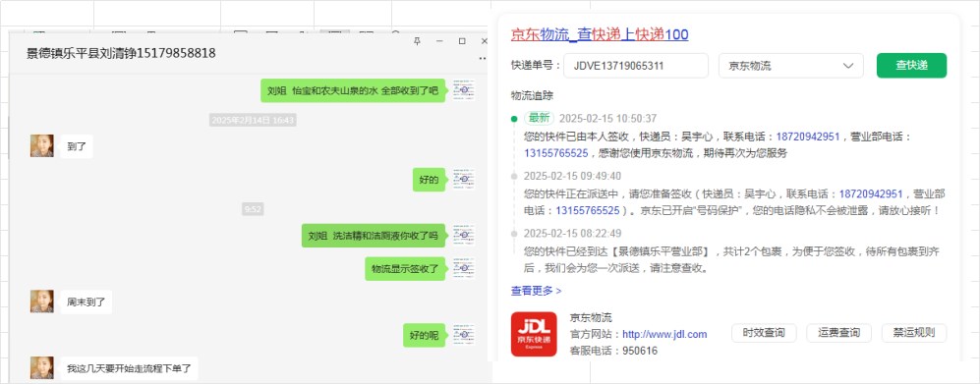Click the 景德镇乐平营业部 arrival entry text
This screenshot has width=980, height=384.
click(731, 260)
